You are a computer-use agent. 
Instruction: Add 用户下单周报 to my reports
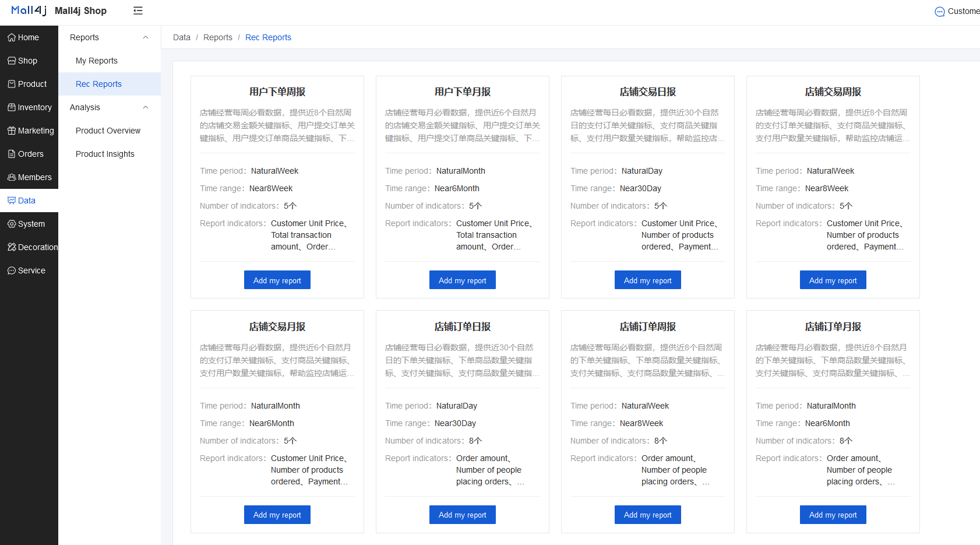[x=277, y=280]
